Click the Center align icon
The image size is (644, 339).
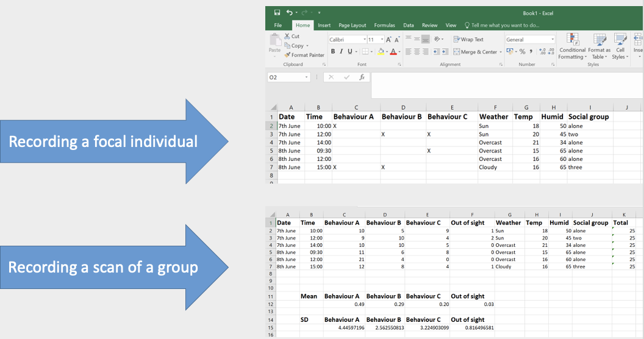[418, 52]
